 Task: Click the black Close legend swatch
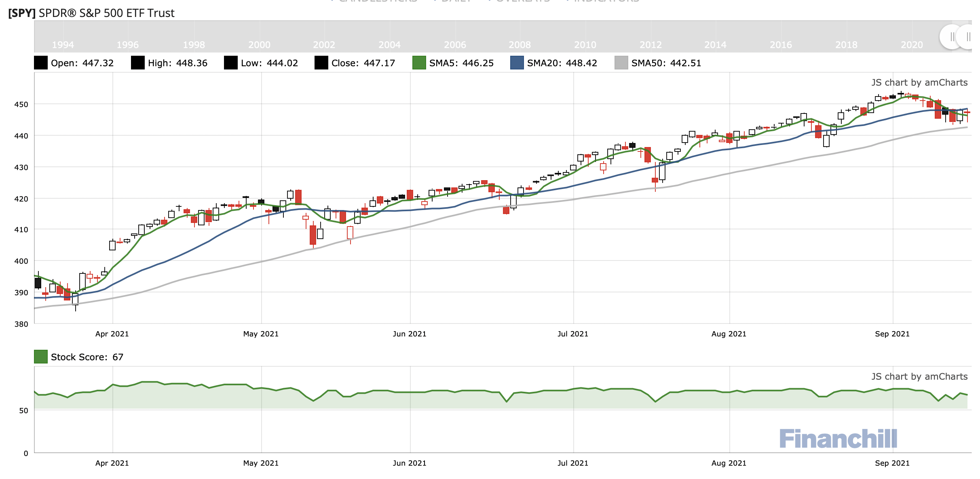(321, 63)
